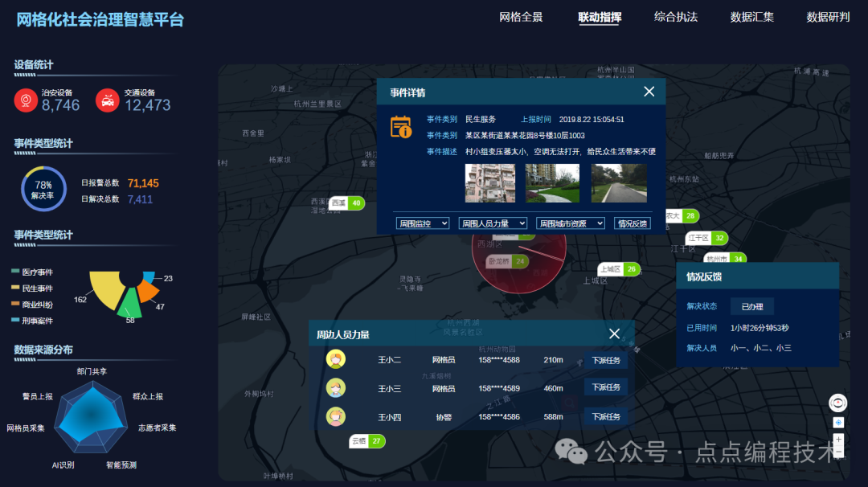This screenshot has width=868, height=487.
Task: Click avatar of 王小二
Action: (x=335, y=359)
